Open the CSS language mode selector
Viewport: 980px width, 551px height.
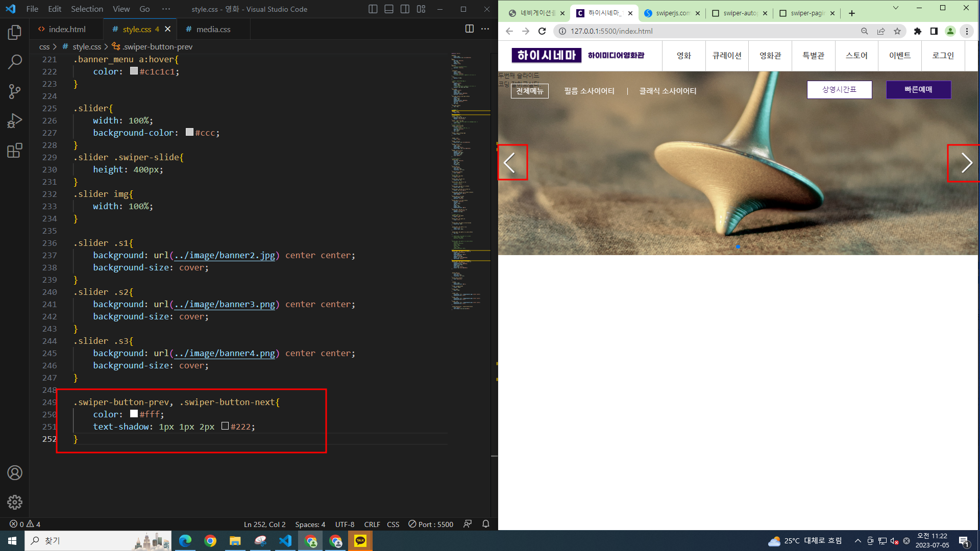click(x=393, y=524)
